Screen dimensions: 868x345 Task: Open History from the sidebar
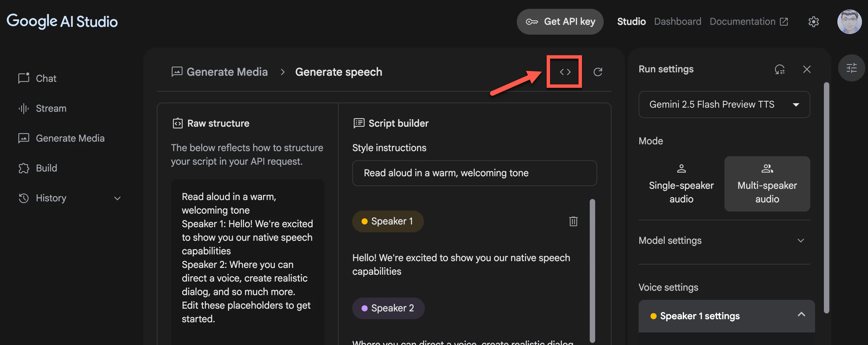point(51,198)
